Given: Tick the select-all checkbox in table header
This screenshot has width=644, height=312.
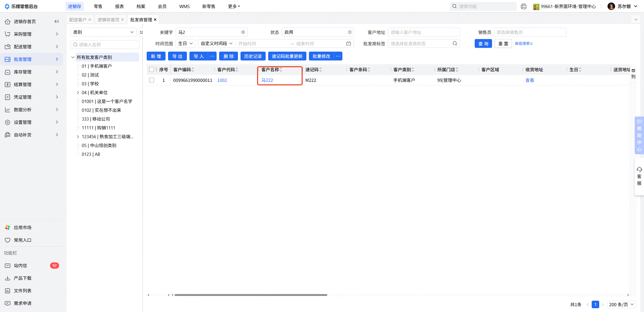Looking at the screenshot, I should click(x=151, y=70).
